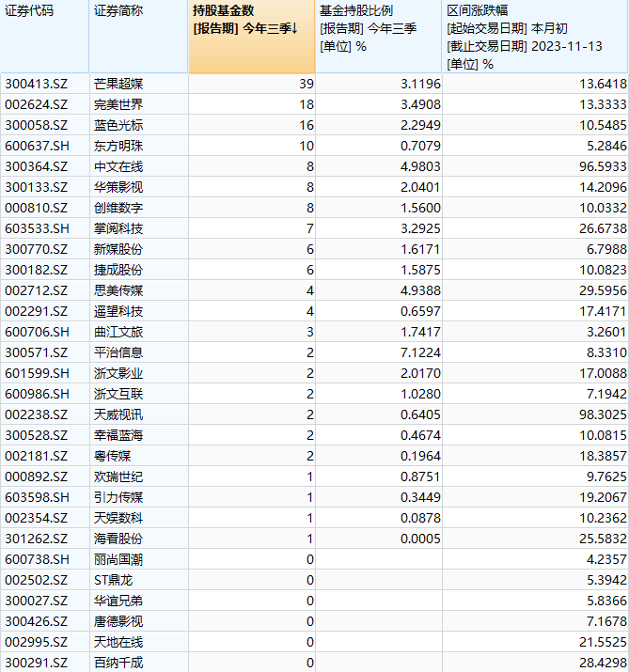Select the 掌阅科技 row name
Image resolution: width=629 pixels, height=672 pixels.
118,228
